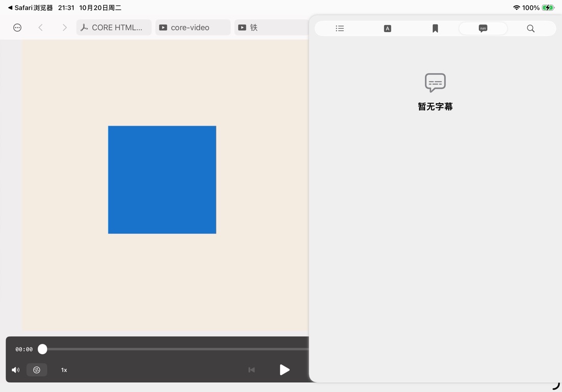Click the 00:00 elapsed time label

click(x=24, y=349)
